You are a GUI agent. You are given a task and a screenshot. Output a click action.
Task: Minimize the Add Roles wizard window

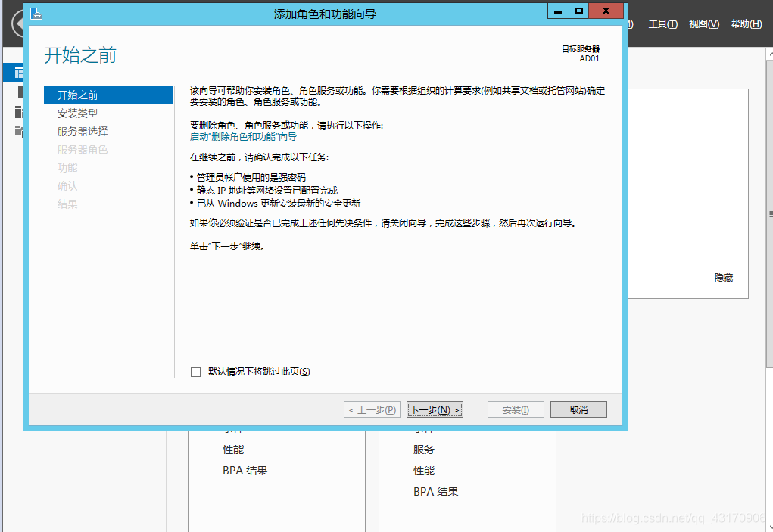coord(557,11)
